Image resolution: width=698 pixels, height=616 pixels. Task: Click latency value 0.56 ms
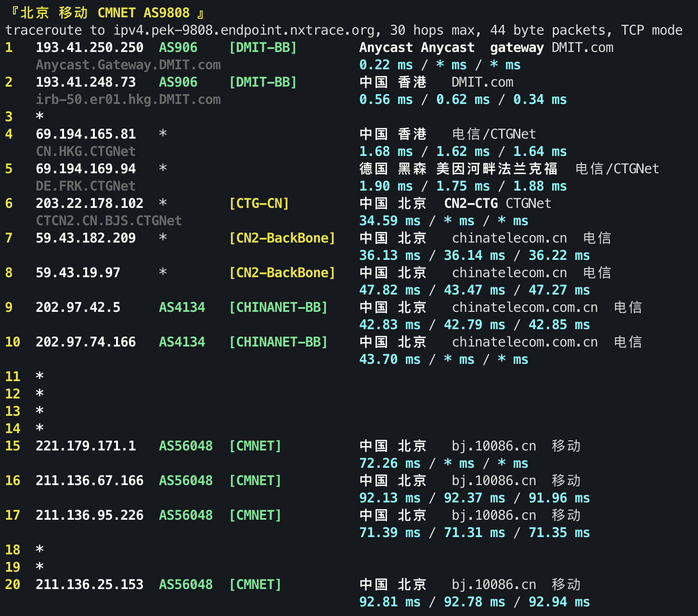386,100
